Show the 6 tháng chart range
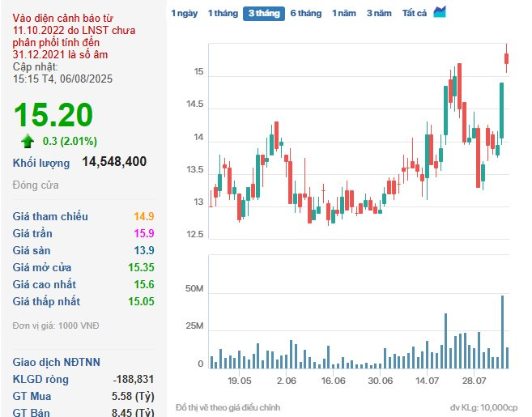Screen dimensions: 532x417 click(305, 14)
